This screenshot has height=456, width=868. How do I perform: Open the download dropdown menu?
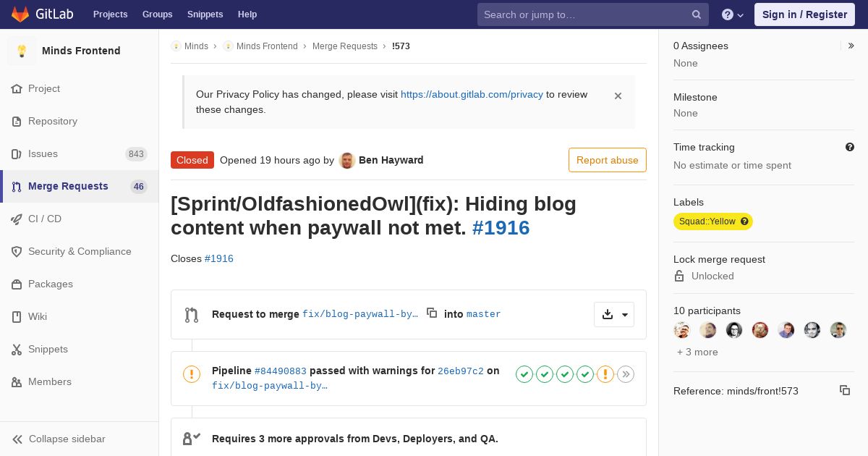[614, 314]
